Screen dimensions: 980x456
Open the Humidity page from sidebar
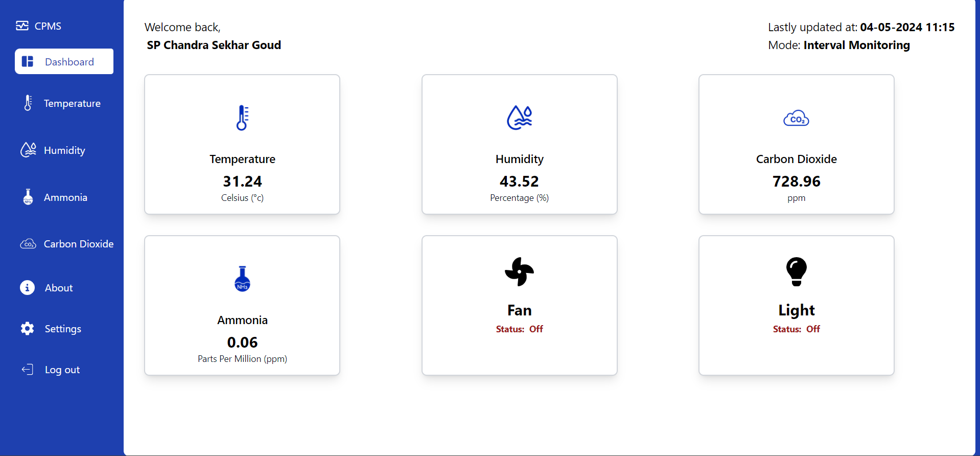point(64,150)
